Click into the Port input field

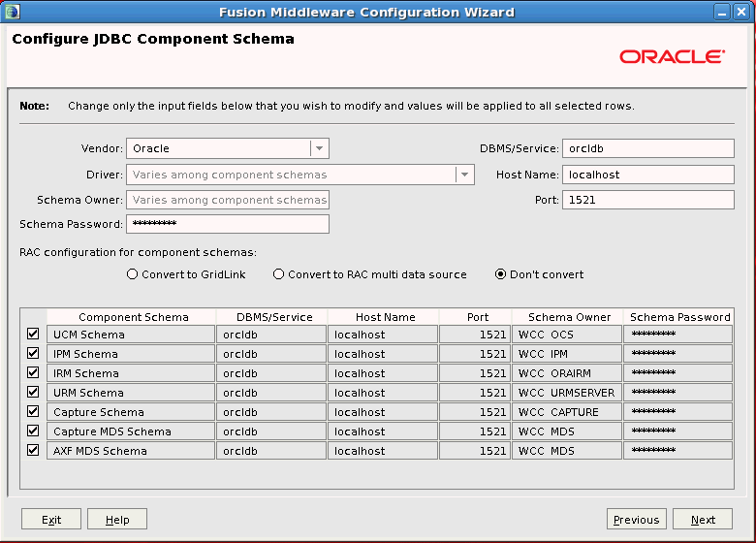(648, 200)
